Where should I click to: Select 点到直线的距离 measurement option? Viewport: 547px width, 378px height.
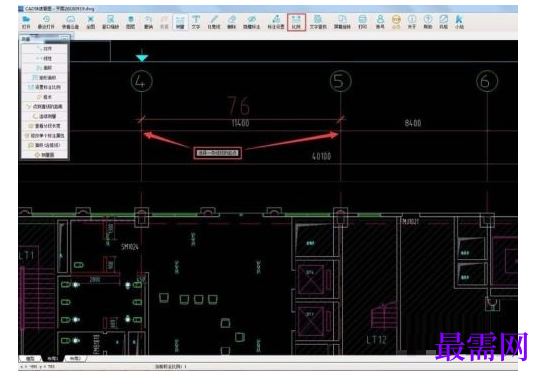point(44,106)
